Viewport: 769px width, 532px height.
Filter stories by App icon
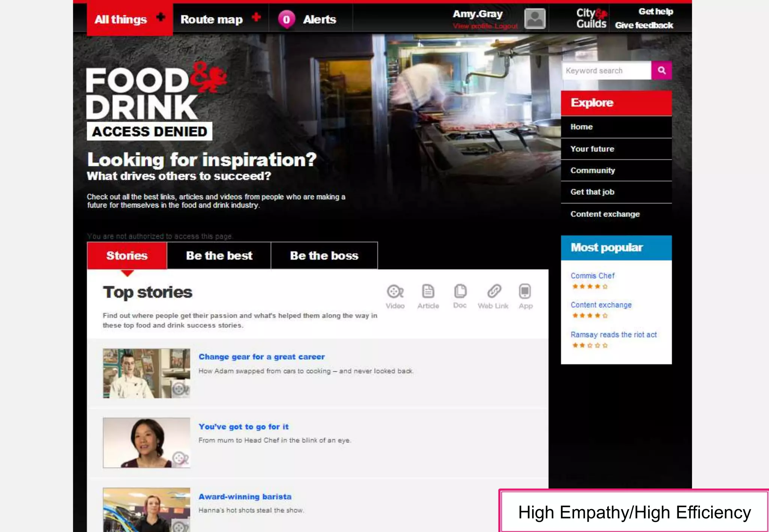(525, 292)
